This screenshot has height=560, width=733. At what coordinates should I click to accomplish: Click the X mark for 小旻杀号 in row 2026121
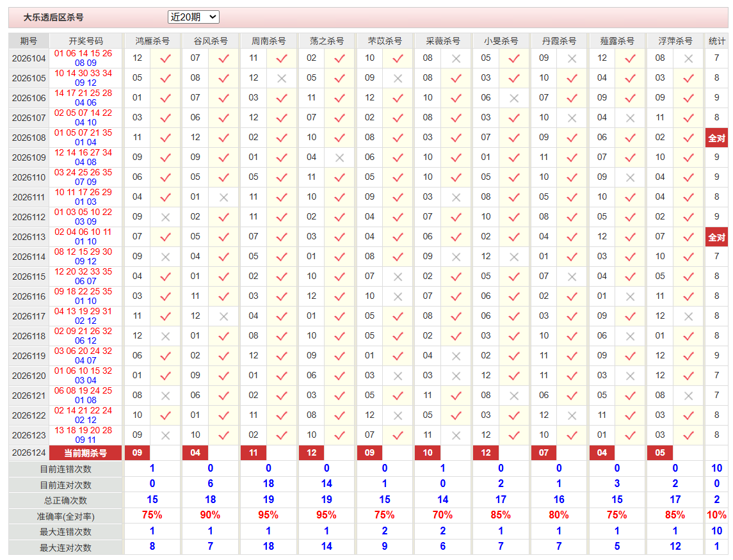pos(514,396)
